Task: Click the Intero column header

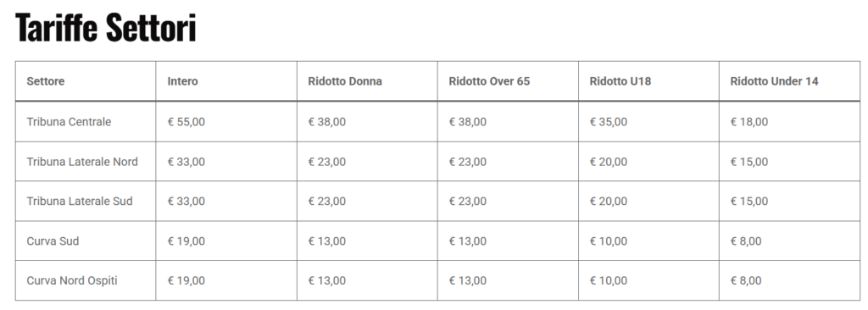Action: (183, 81)
